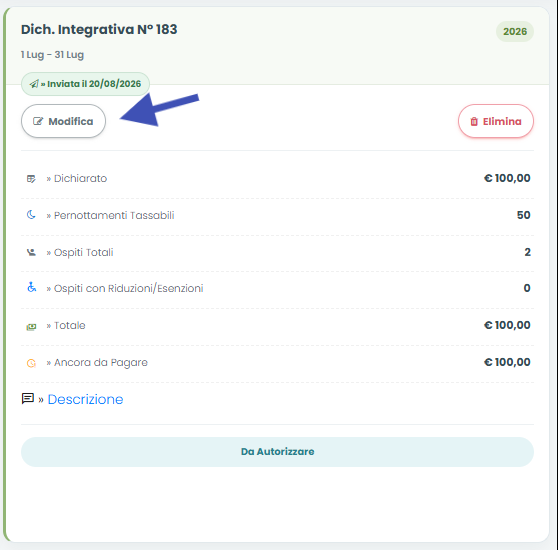
Task: Click the orange clock icon Ancora da Pagare
Action: pos(31,363)
